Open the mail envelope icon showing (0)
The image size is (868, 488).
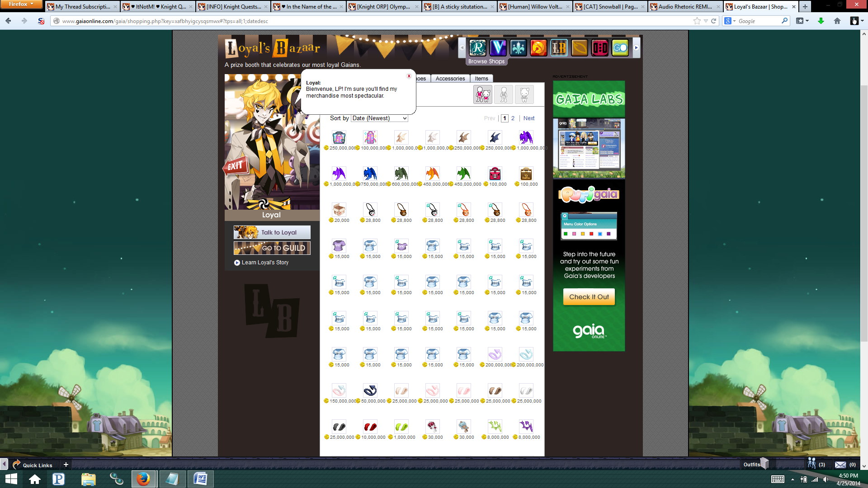click(845, 465)
